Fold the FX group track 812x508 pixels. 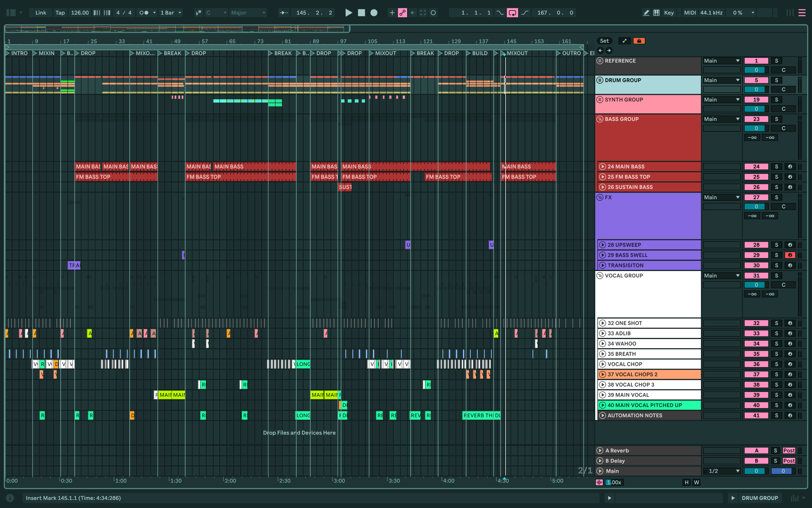pyautogui.click(x=600, y=198)
